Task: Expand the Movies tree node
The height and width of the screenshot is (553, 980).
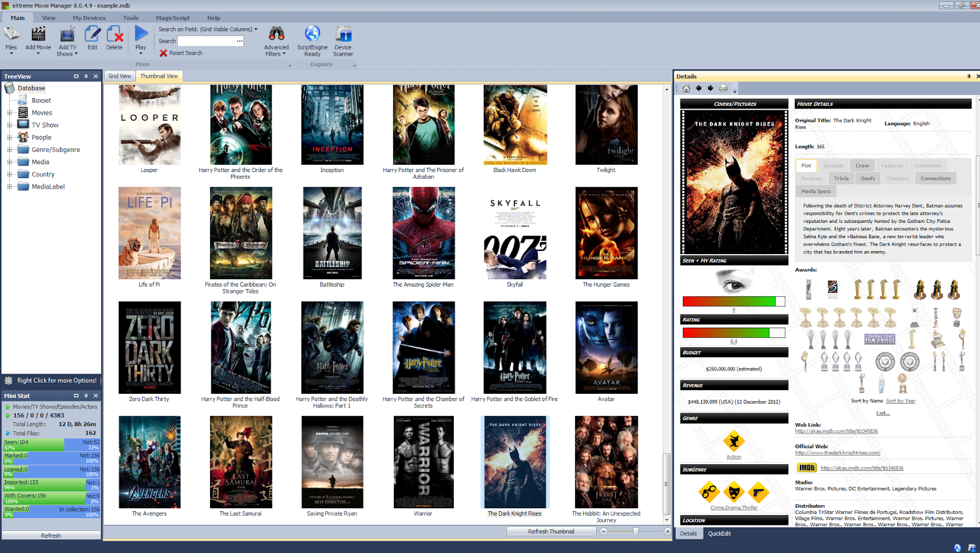Action: point(9,113)
